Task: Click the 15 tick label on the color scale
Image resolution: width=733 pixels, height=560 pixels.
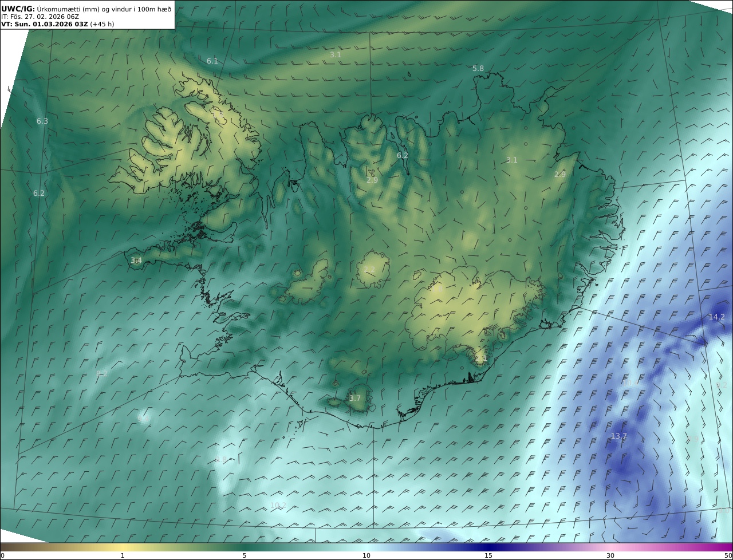Action: point(488,555)
